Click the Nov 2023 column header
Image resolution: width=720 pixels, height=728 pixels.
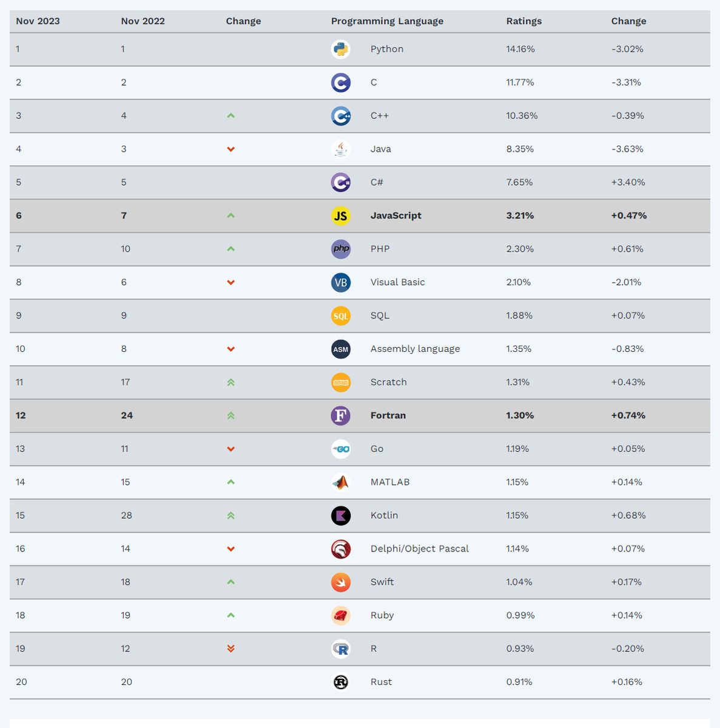click(38, 21)
